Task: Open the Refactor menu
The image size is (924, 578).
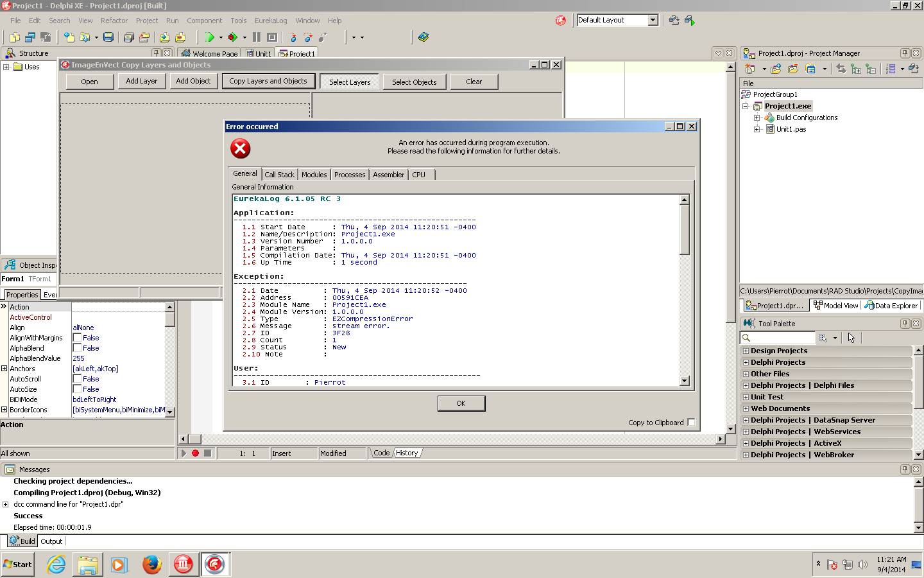Action: (114, 21)
